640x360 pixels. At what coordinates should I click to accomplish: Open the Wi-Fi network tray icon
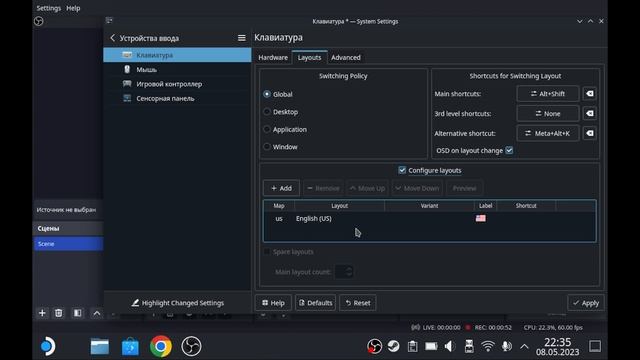coord(488,346)
